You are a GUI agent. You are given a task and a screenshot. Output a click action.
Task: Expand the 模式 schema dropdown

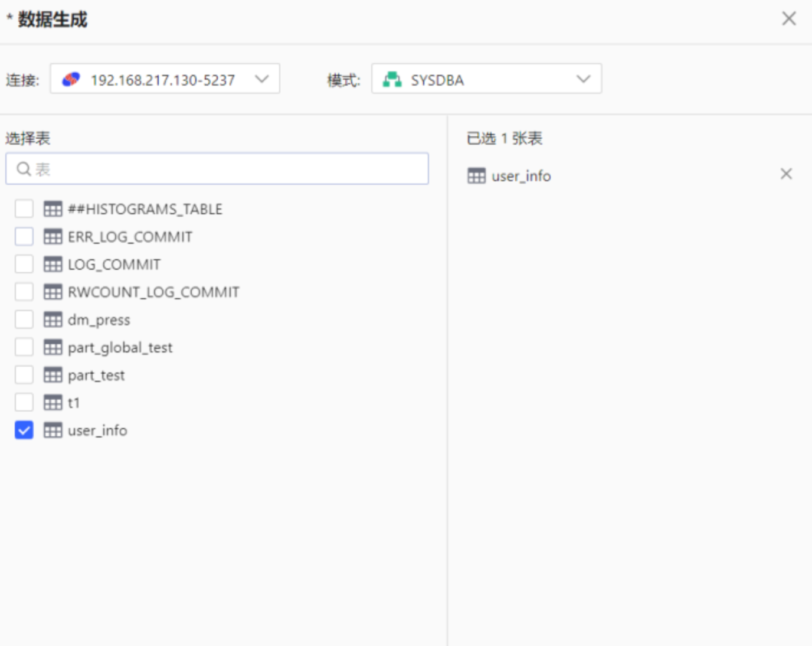pyautogui.click(x=486, y=79)
